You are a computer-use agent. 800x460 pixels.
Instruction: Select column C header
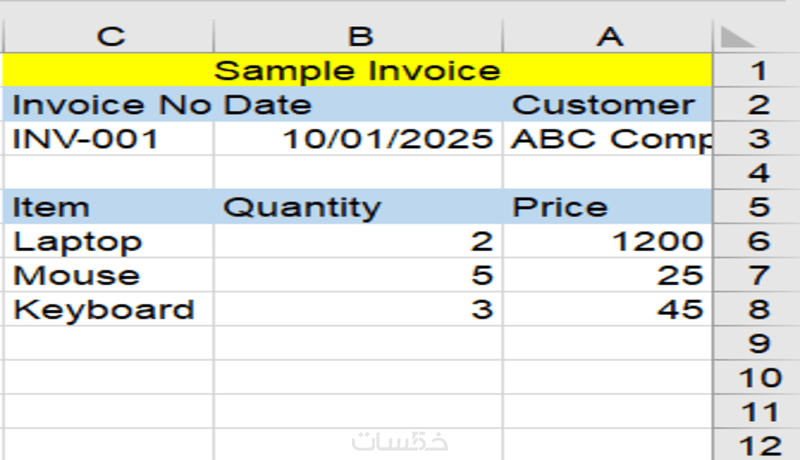[111, 37]
